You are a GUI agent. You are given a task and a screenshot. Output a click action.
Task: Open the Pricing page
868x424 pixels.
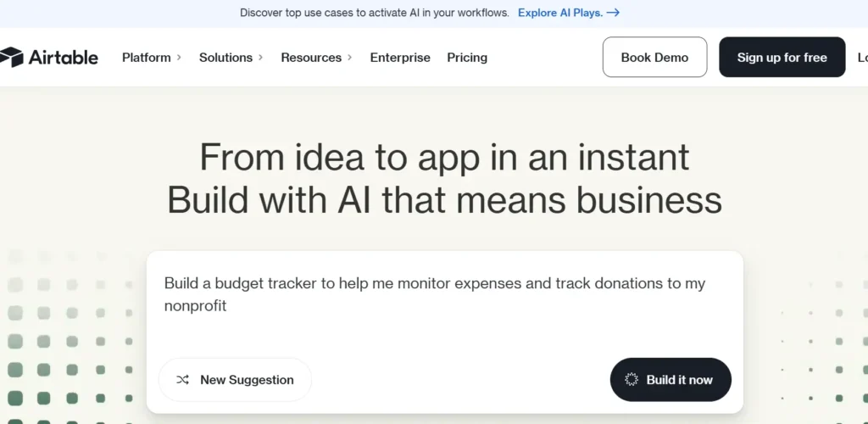click(x=467, y=58)
